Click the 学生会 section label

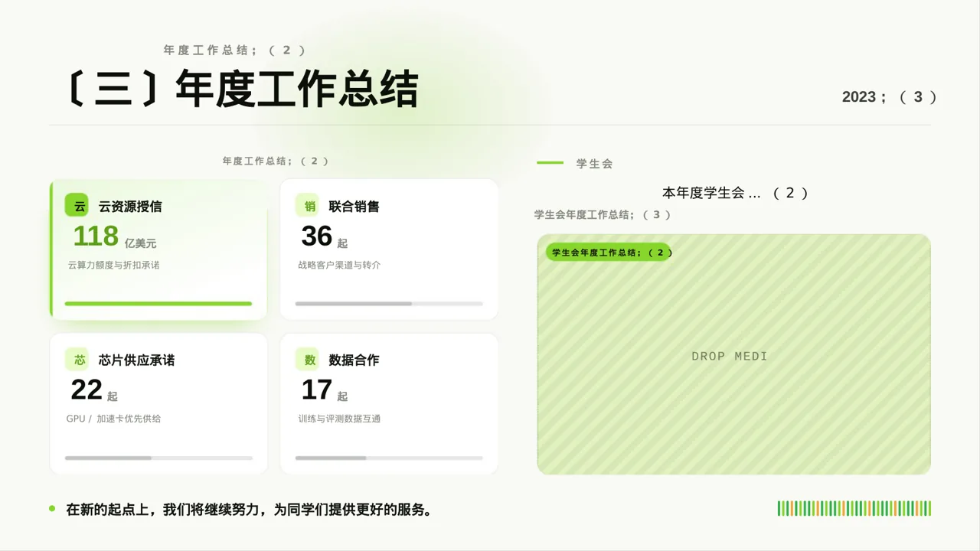click(x=595, y=164)
